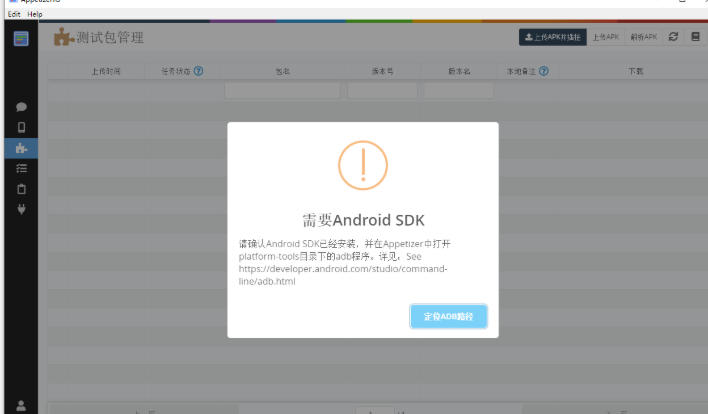
Task: Click the 解析APK toolbar button
Action: 644,37
